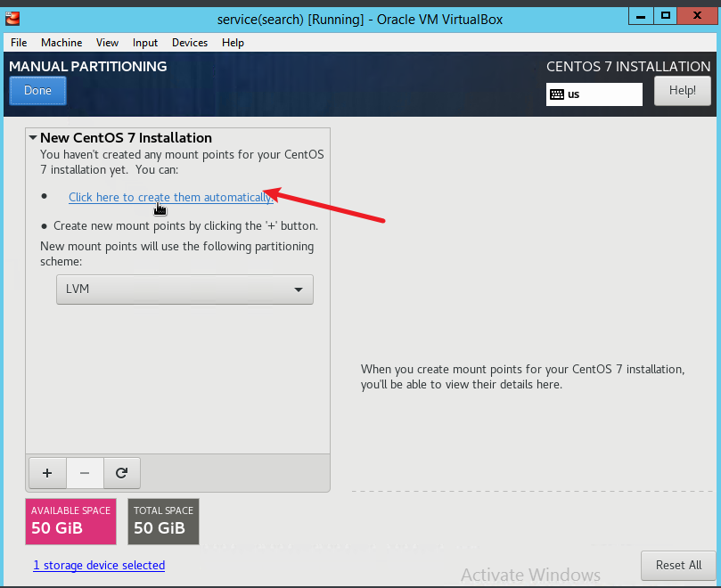The height and width of the screenshot is (588, 721).
Task: Click the VirtualBox app icon in title bar
Action: click(x=12, y=19)
